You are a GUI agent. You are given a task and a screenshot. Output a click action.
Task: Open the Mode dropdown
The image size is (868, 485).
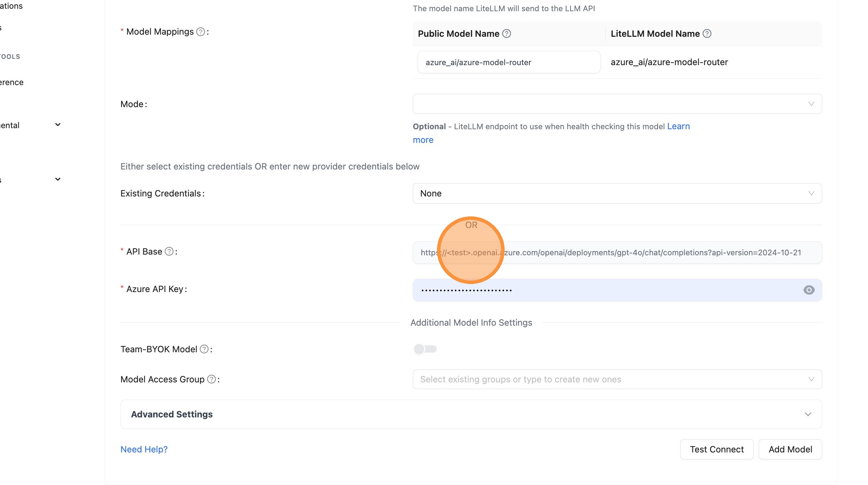(617, 104)
